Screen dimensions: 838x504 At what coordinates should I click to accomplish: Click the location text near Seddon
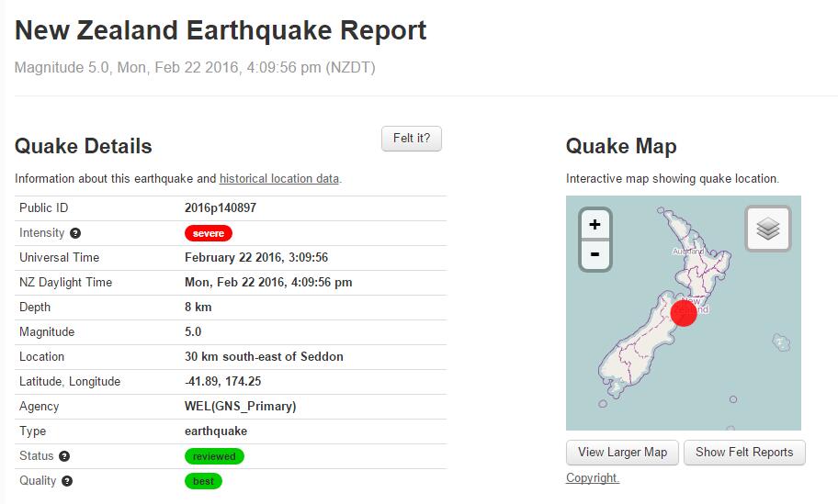click(264, 357)
